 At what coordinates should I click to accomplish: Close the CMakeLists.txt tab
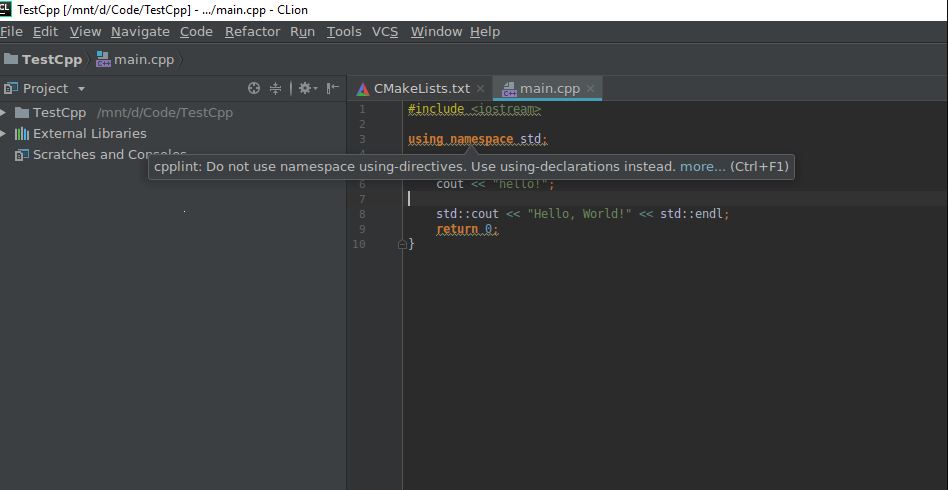pyautogui.click(x=480, y=88)
